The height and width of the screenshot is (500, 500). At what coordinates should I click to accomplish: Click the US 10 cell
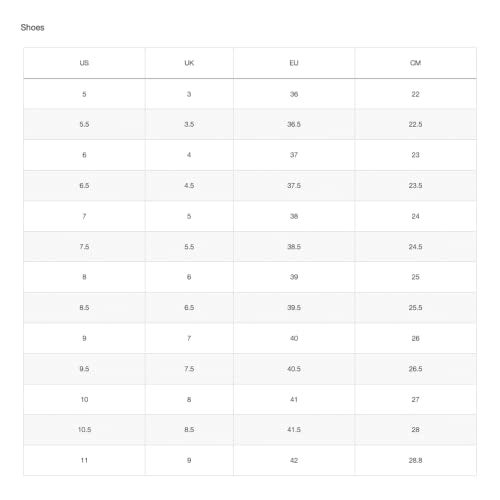point(84,399)
